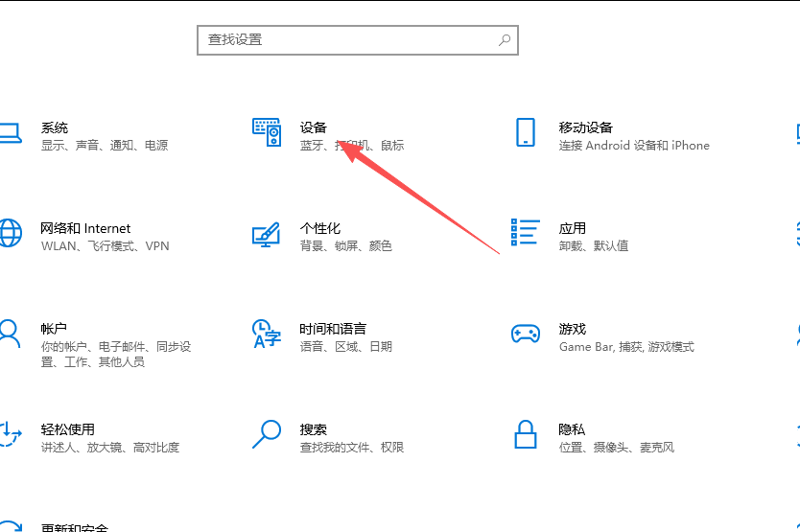Screen dimensions: 800x532
Task: Click the text 背景、锁屏、颜色
Action: [346, 245]
